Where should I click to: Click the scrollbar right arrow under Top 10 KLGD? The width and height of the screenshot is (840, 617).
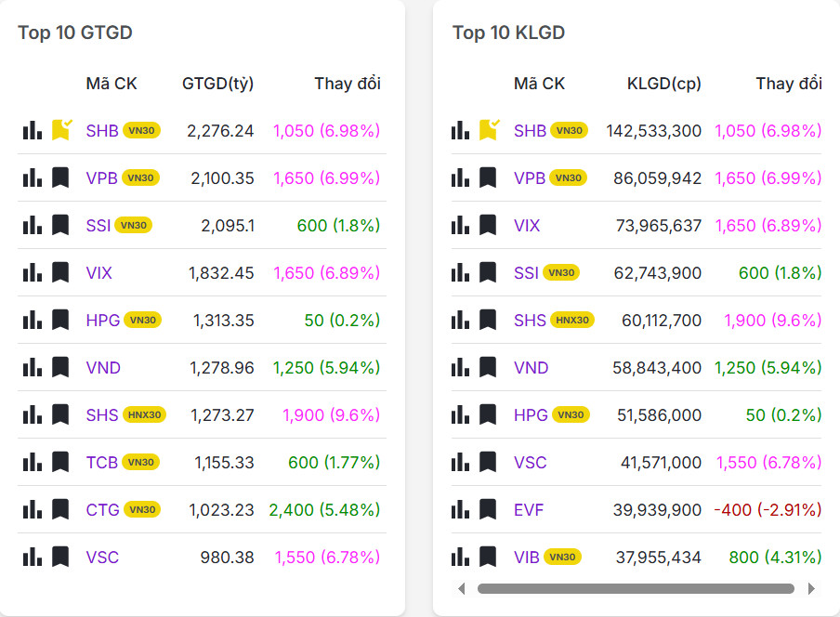tap(811, 588)
